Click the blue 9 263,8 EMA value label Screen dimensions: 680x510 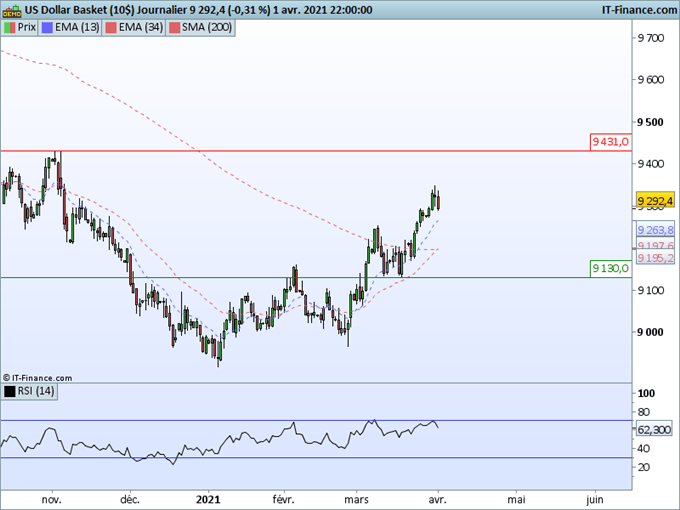coord(655,229)
